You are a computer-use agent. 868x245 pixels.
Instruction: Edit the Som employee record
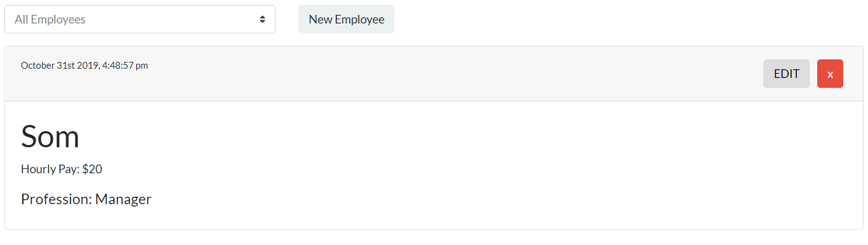pyautogui.click(x=786, y=74)
